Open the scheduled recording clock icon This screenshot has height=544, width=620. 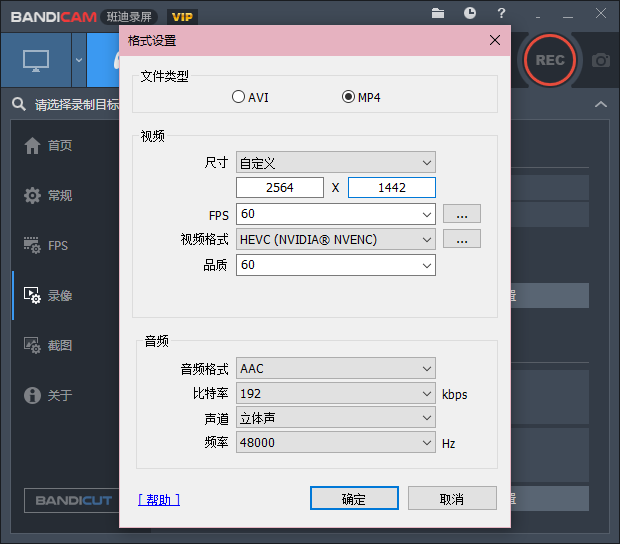(x=470, y=13)
